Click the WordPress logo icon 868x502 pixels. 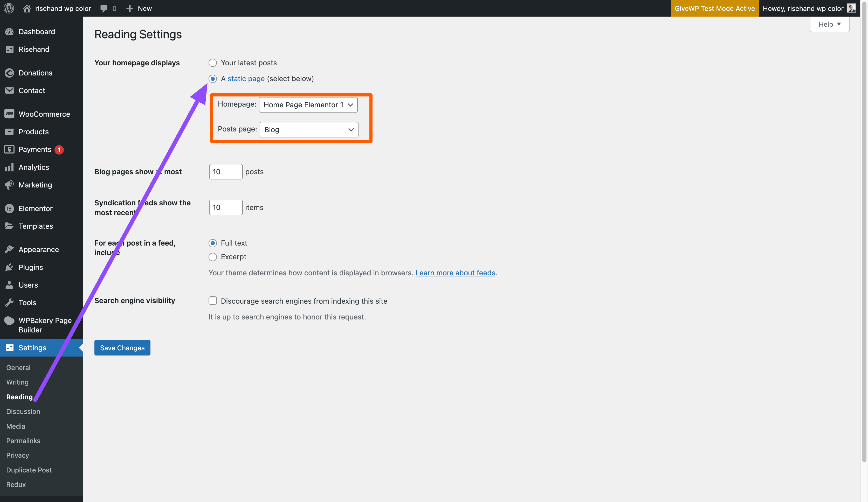pos(9,8)
